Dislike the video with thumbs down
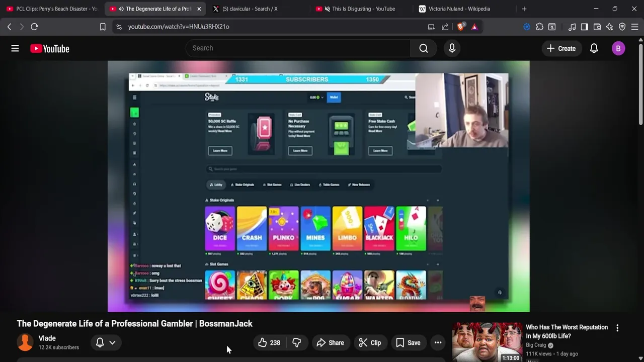This screenshot has width=644, height=362. [x=297, y=343]
